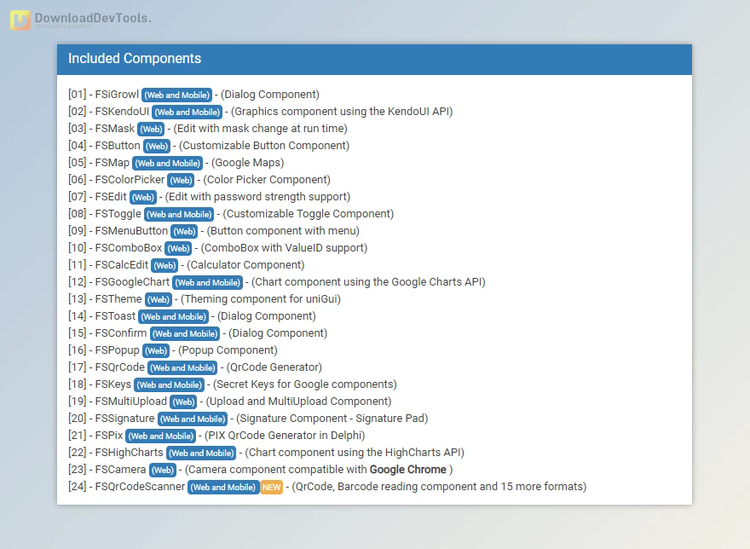This screenshot has width=750, height=549.
Task: Click the Web badge beside FSCalcEdit
Action: click(165, 265)
